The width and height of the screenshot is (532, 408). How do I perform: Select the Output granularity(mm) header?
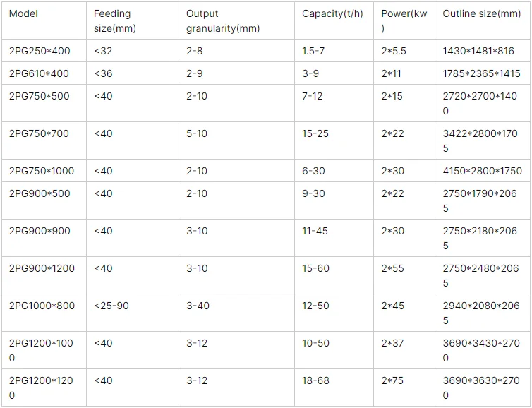point(223,21)
